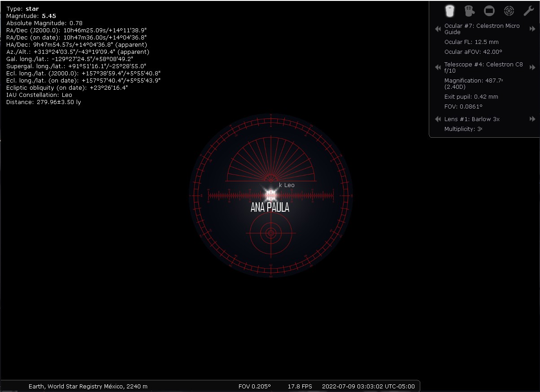Click the 'ANA PAULA' star name label
This screenshot has width=540, height=392.
(270, 208)
